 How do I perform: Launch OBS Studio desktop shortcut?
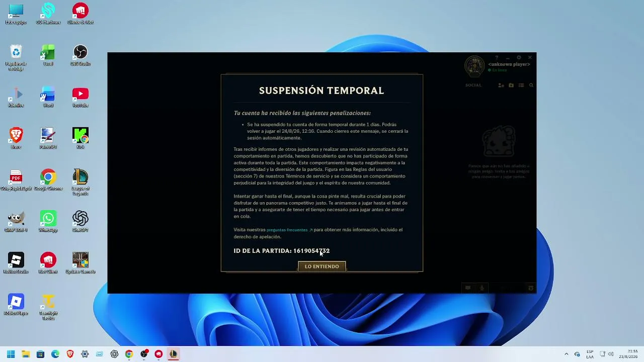[x=80, y=55]
